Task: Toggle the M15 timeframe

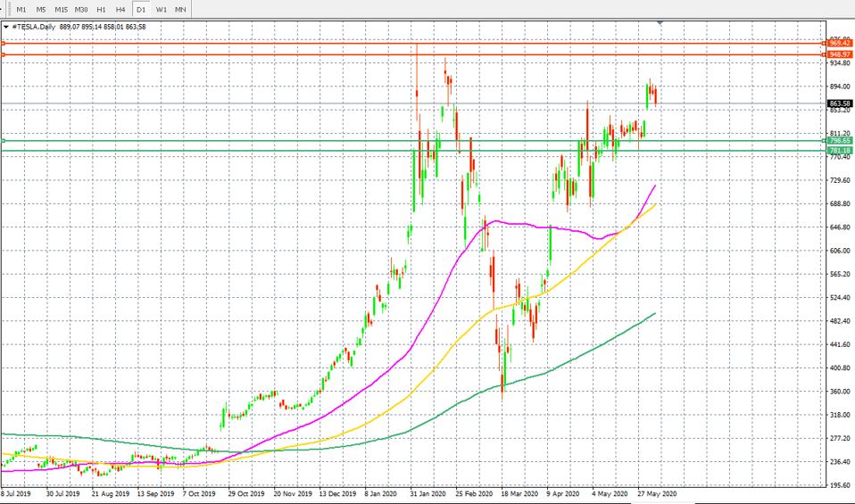Action: point(62,9)
